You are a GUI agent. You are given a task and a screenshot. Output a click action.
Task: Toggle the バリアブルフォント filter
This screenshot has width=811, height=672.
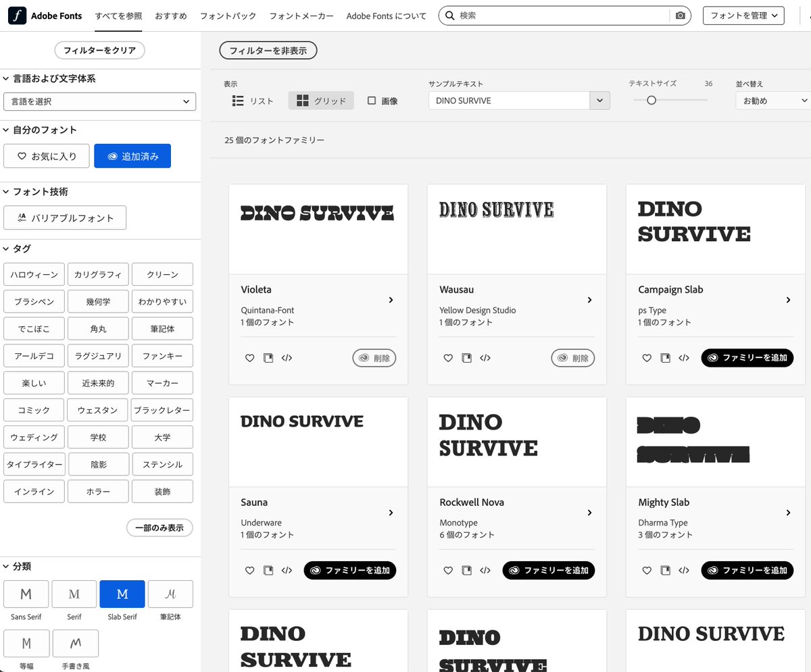pos(65,217)
